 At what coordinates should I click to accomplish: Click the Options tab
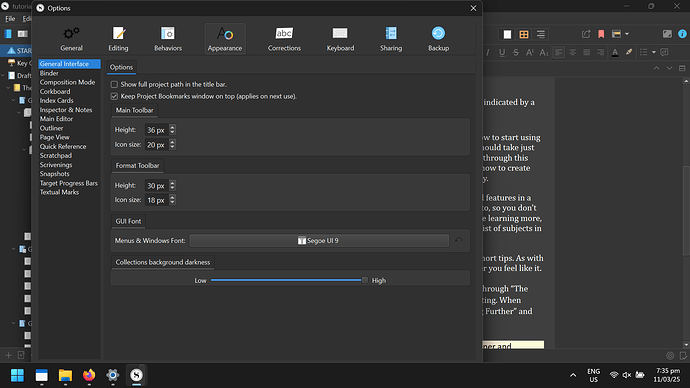[x=121, y=67]
